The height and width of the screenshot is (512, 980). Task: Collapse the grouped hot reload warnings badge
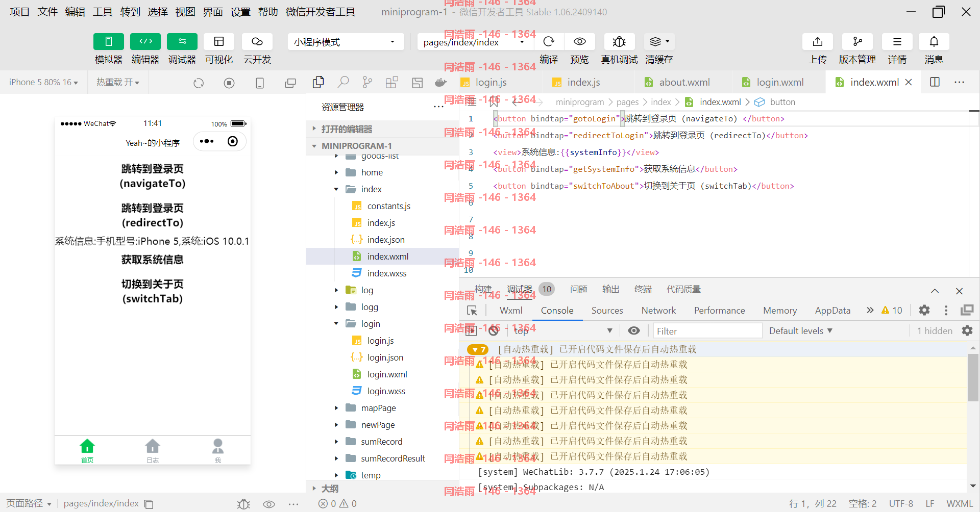click(478, 350)
